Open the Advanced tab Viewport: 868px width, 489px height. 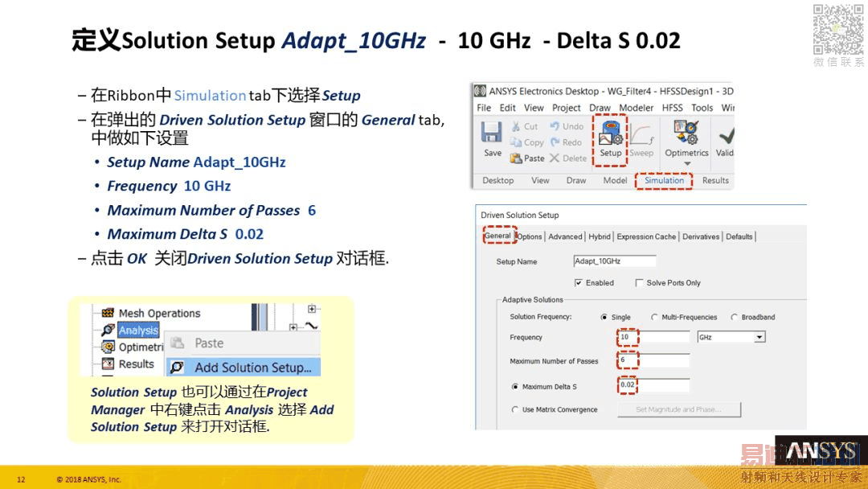point(565,236)
